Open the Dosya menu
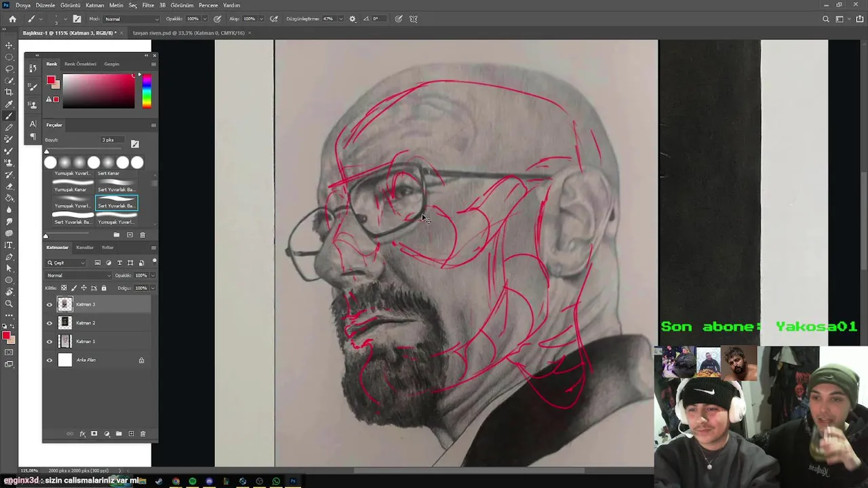Screen dimensions: 868x488 coord(22,5)
